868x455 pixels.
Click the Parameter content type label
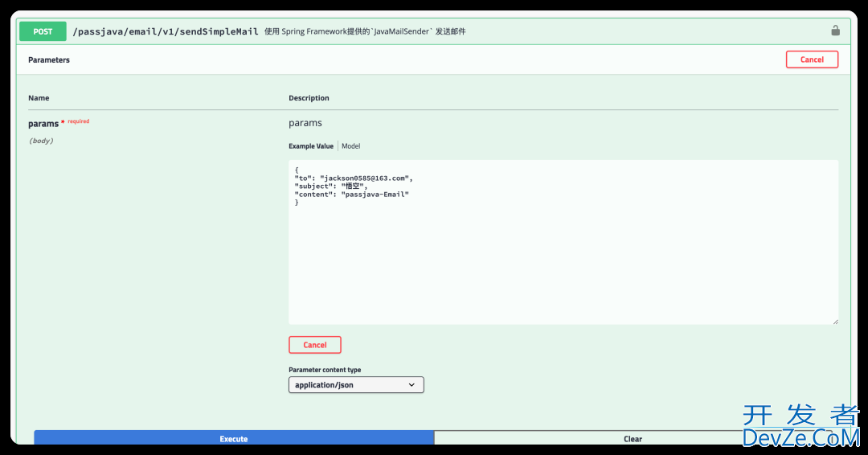pyautogui.click(x=325, y=370)
